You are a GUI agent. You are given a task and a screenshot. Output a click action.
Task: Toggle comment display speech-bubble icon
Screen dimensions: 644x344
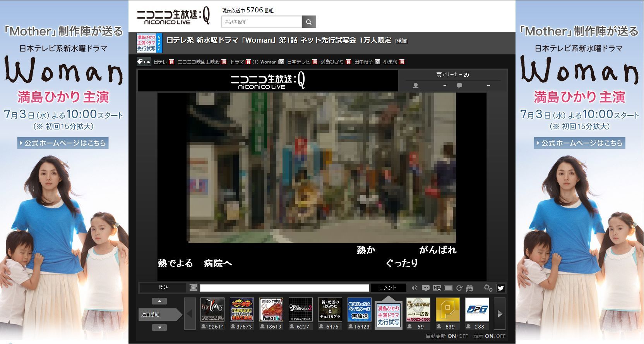coord(425,288)
